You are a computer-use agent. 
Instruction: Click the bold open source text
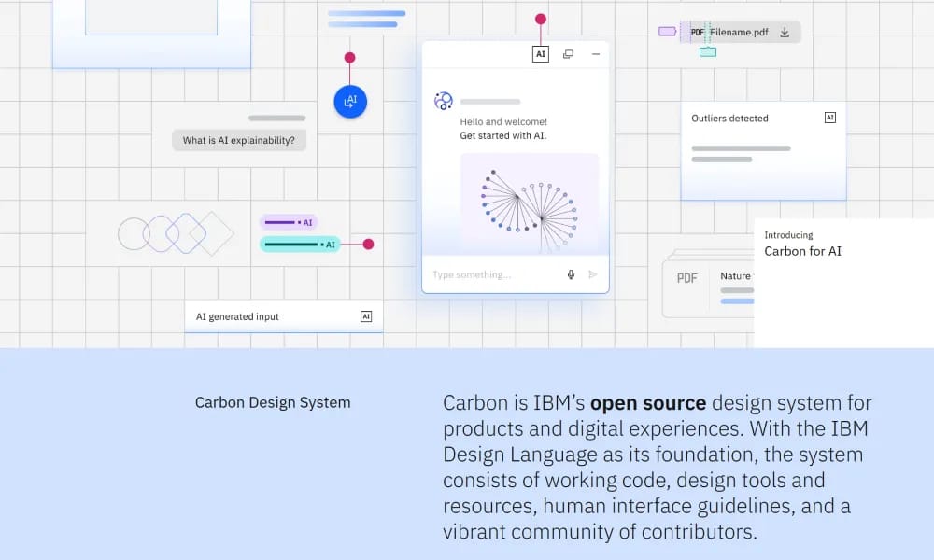point(648,403)
